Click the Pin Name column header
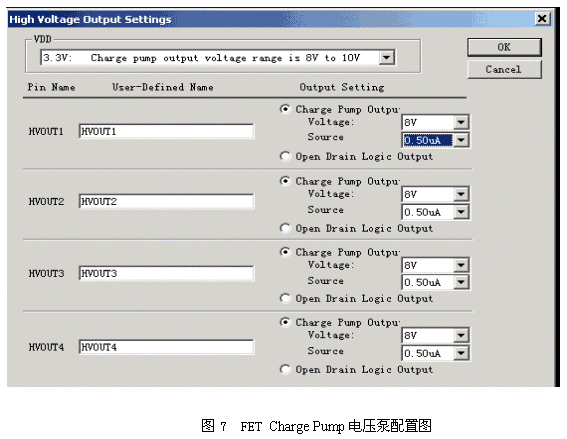Screen dimensions: 567x439 pyautogui.click(x=51, y=87)
